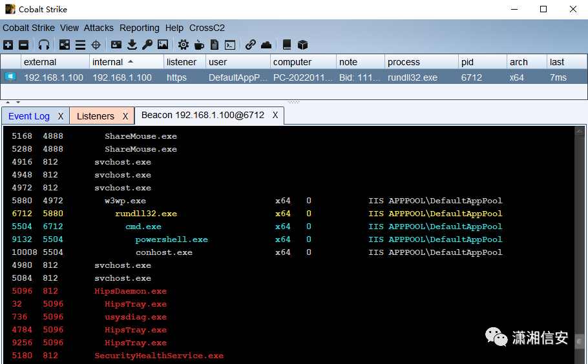Open the help book icon

pos(287,45)
